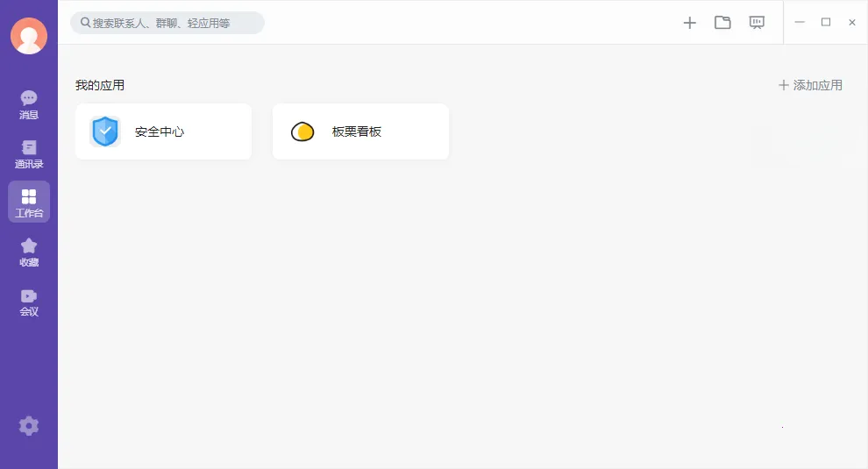Open 会议 meetings in sidebar
This screenshot has height=469, width=868.
[x=29, y=302]
